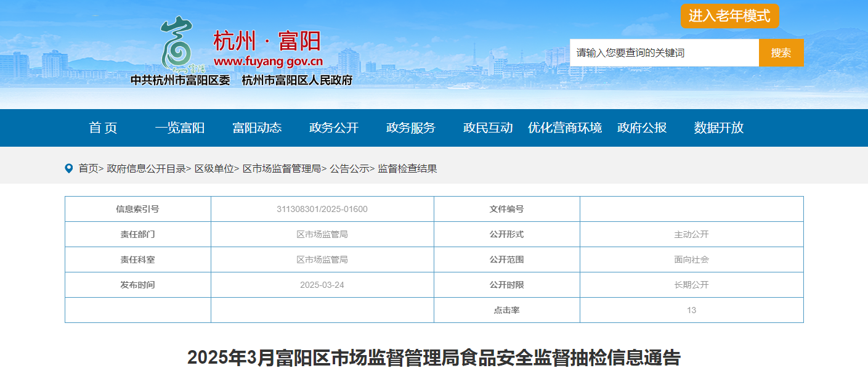Click the www.fuyang.gov.cn site address
The image size is (868, 376).
[269, 62]
